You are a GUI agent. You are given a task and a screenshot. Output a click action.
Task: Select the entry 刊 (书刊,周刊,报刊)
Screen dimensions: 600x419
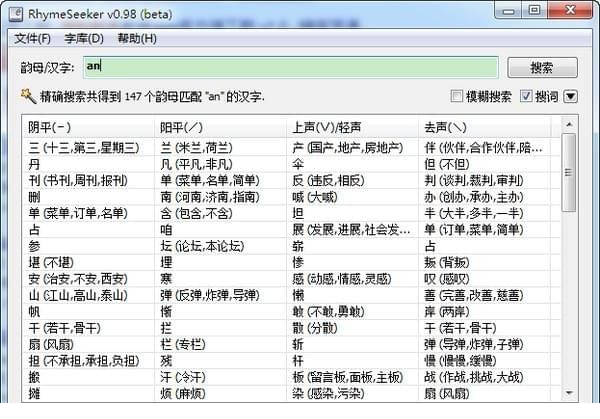[x=78, y=181]
